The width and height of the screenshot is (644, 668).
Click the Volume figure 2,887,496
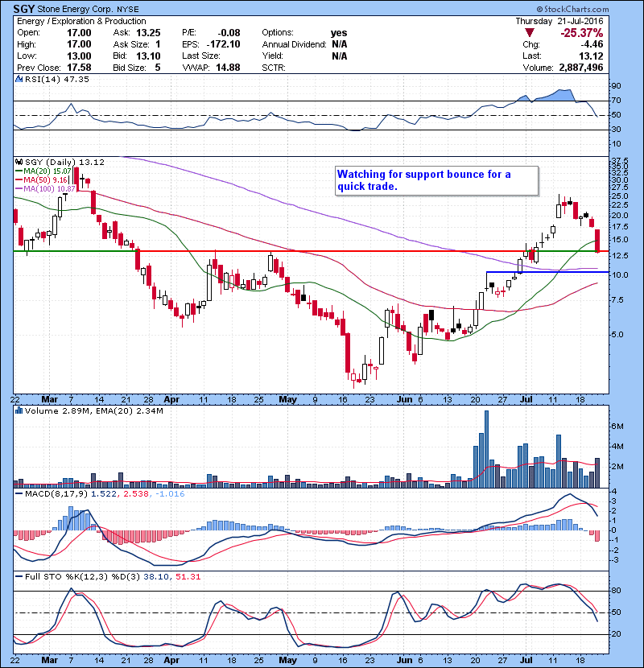(x=581, y=68)
